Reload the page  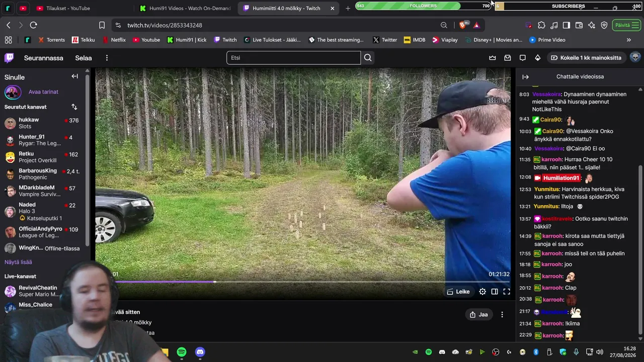coord(34,25)
